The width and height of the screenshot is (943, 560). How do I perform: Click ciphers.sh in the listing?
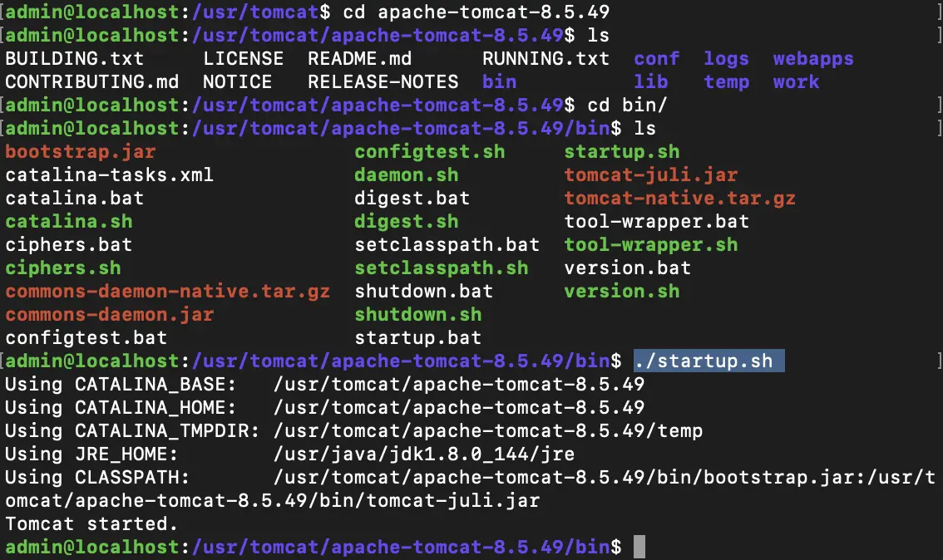pos(63,268)
